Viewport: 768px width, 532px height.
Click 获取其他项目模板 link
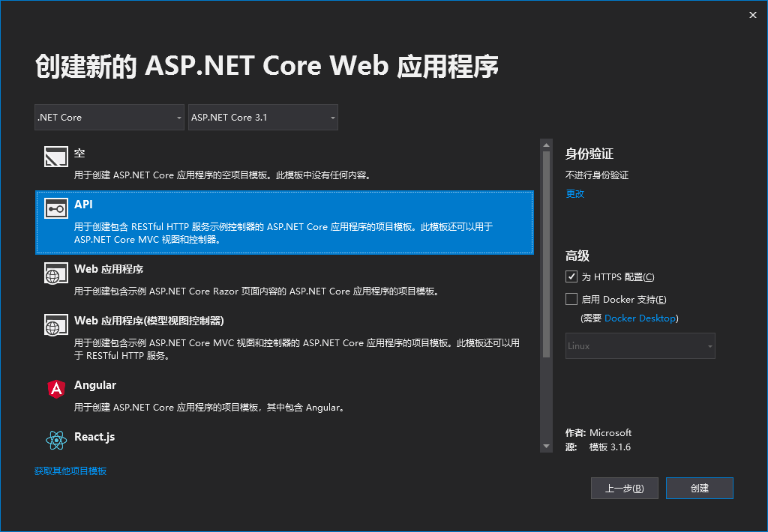coord(70,471)
